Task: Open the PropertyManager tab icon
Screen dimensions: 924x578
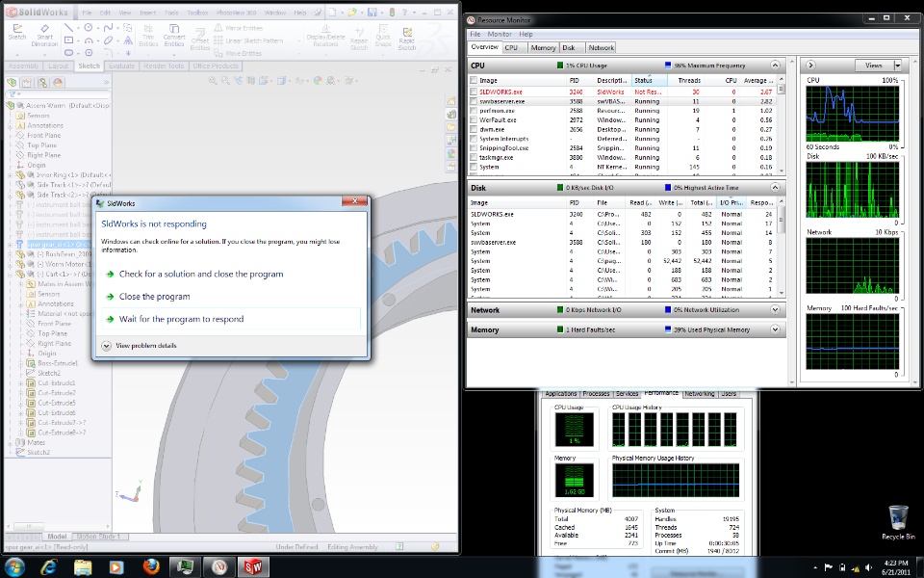Action: [27, 83]
